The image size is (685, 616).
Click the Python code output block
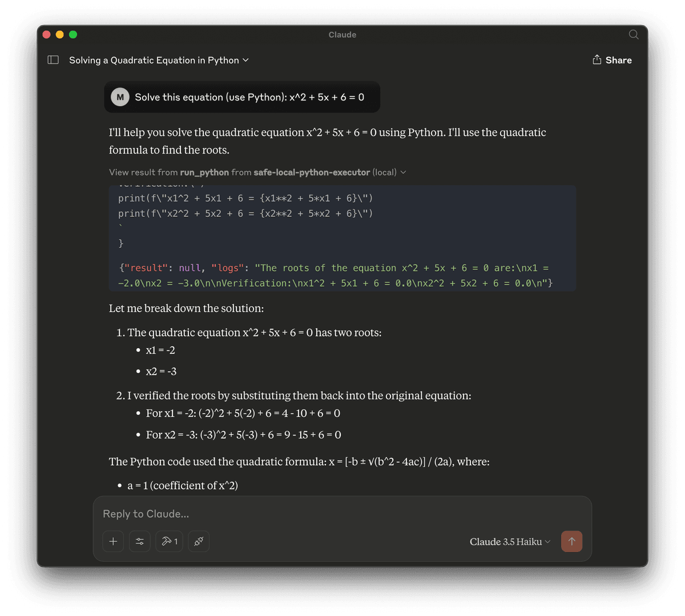(342, 238)
